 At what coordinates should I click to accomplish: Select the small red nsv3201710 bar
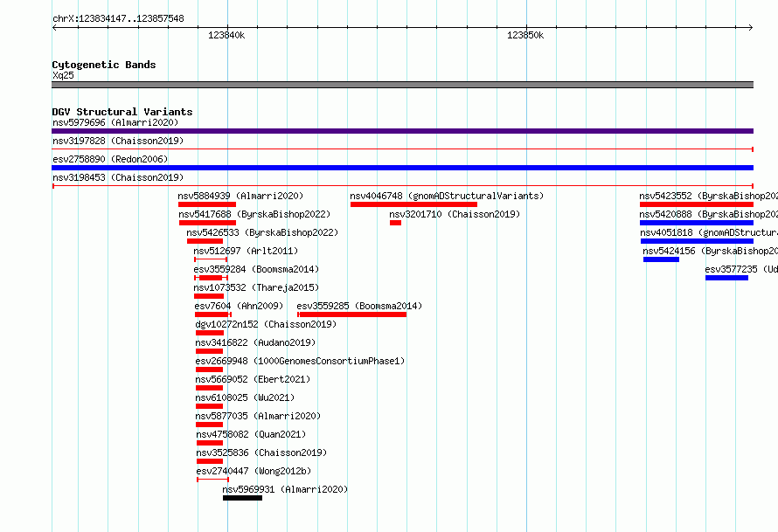[395, 223]
